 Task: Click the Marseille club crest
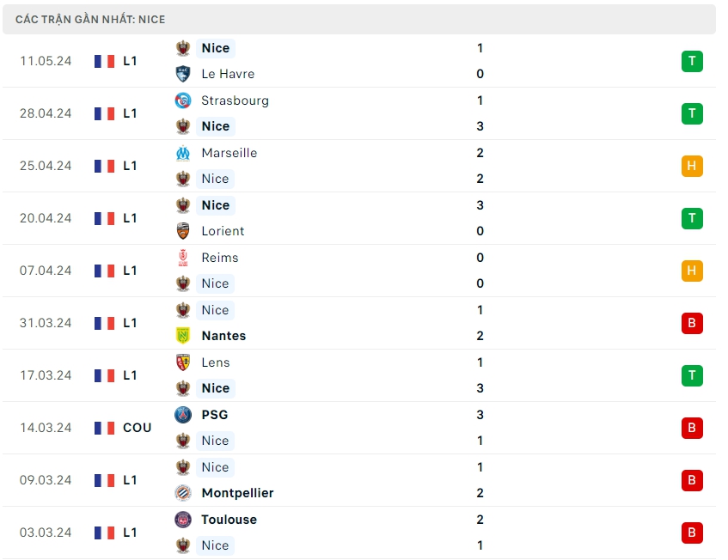point(183,153)
